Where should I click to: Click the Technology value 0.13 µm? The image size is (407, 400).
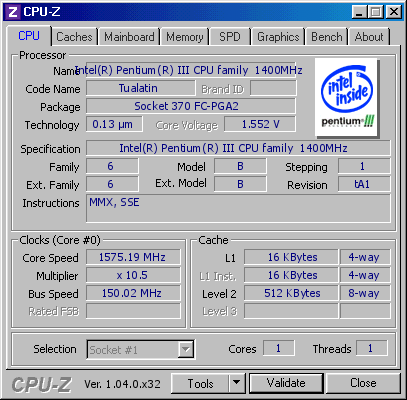tap(114, 124)
